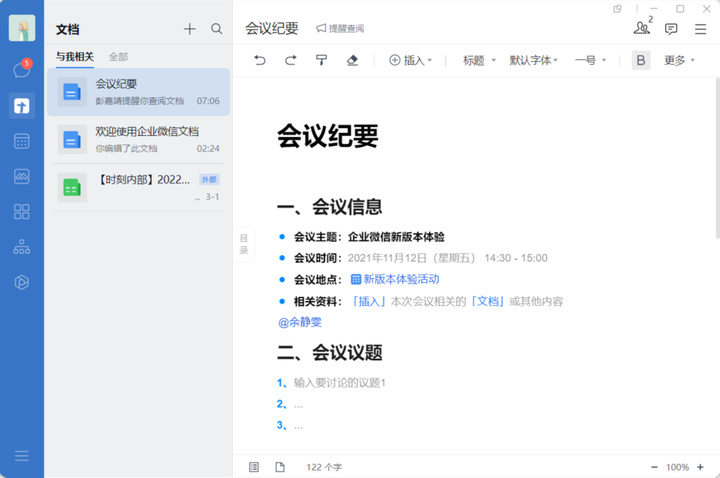The width and height of the screenshot is (720, 478).
Task: Open the 新版本体验活动 link
Action: [x=395, y=279]
